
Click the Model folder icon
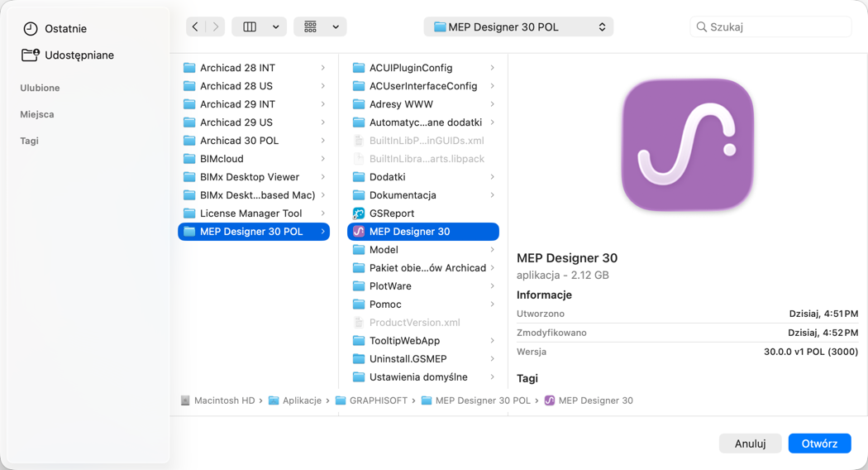click(x=359, y=249)
